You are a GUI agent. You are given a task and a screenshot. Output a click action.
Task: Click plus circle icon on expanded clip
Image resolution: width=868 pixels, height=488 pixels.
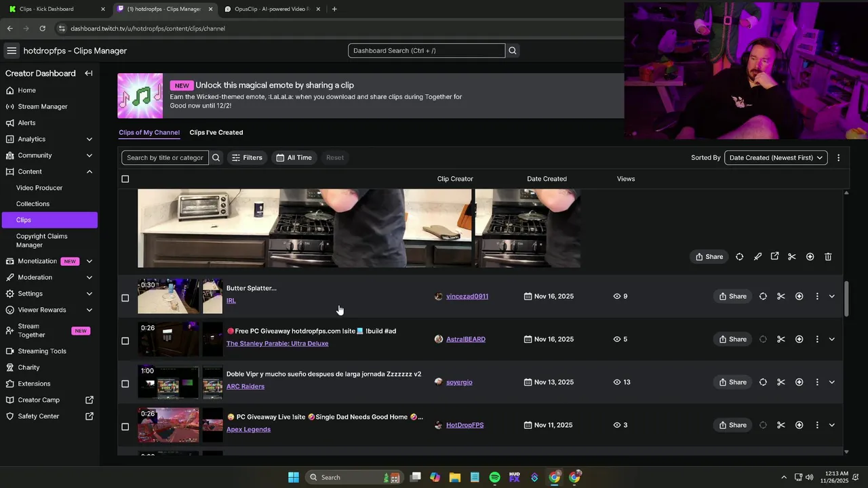pos(810,257)
